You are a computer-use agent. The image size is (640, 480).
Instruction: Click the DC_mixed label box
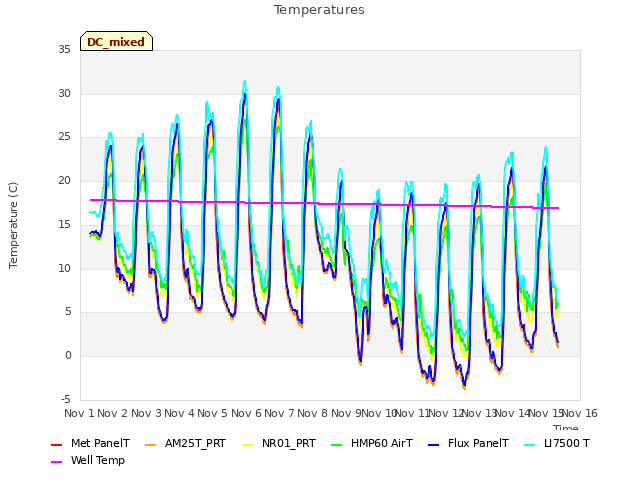(x=116, y=41)
